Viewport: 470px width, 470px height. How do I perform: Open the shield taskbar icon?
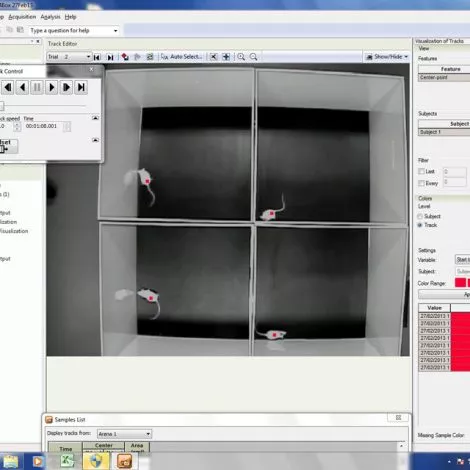click(x=96, y=461)
